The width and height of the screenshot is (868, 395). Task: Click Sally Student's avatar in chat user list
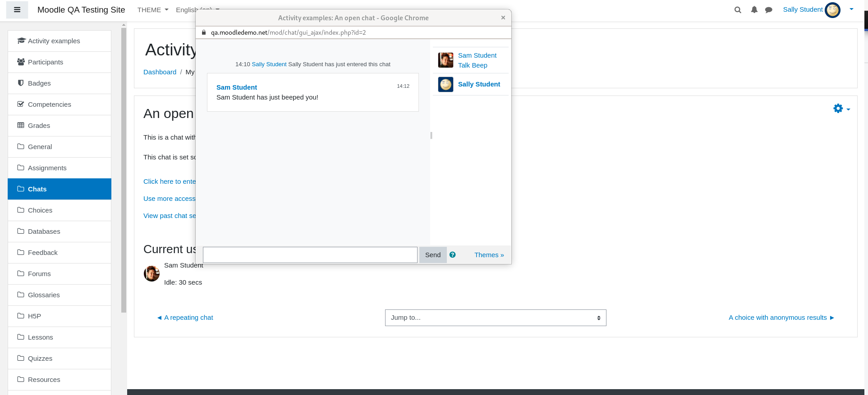445,84
